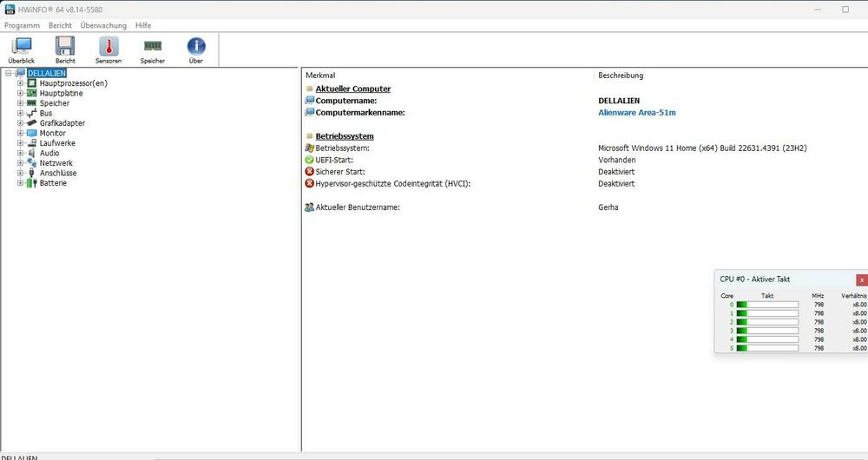Viewport: 868px width, 460px height.
Task: Close the CPU #0 Aktiver Takt window
Action: point(861,279)
